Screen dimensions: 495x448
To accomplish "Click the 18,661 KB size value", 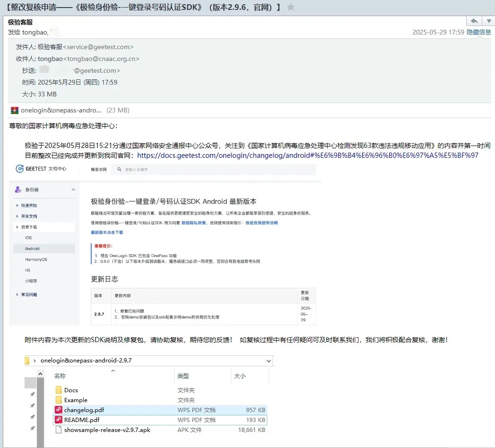I will 252,430.
